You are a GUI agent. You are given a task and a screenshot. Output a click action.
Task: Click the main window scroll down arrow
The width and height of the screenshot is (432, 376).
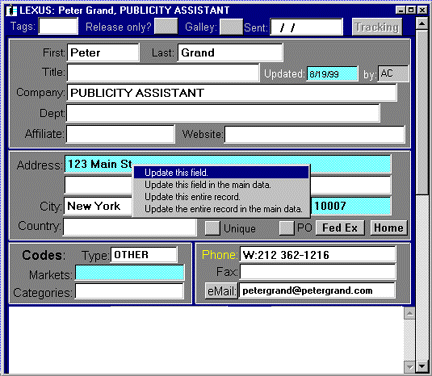tap(422, 367)
